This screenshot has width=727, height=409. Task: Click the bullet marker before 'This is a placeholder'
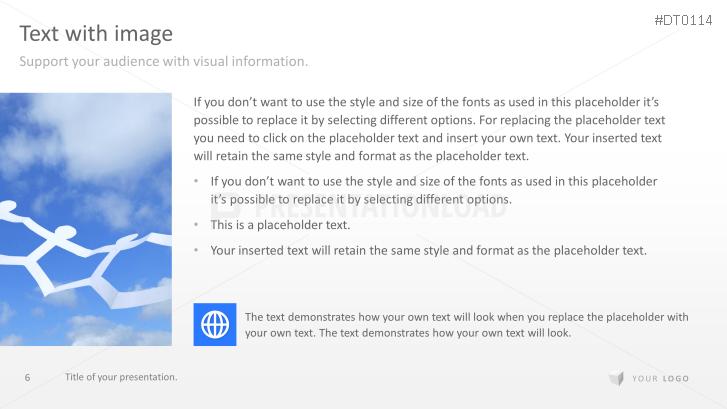(197, 225)
